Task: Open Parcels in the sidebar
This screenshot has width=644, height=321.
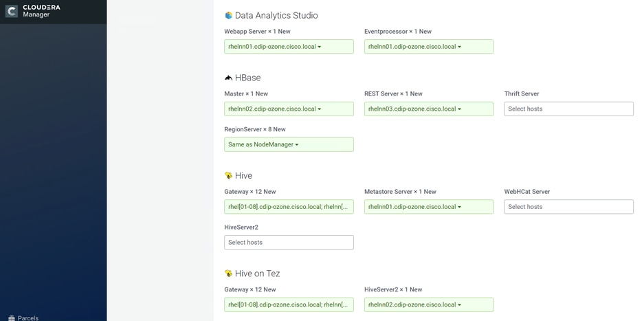Action: (x=23, y=318)
